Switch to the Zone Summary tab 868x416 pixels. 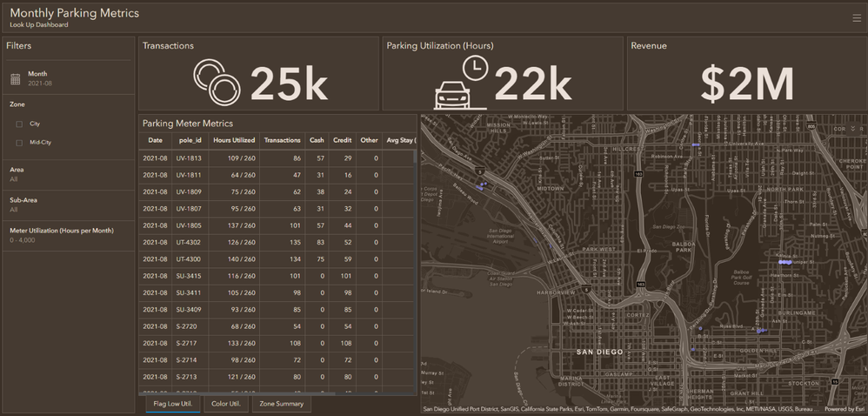281,404
